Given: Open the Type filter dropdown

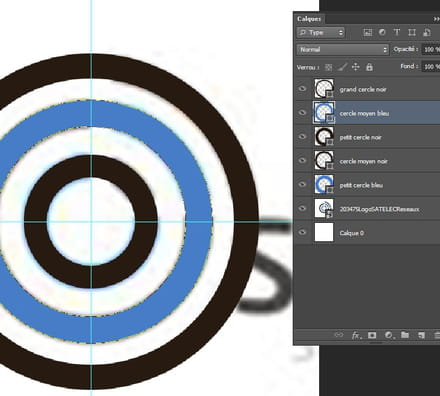Looking at the screenshot, I should pos(321,32).
